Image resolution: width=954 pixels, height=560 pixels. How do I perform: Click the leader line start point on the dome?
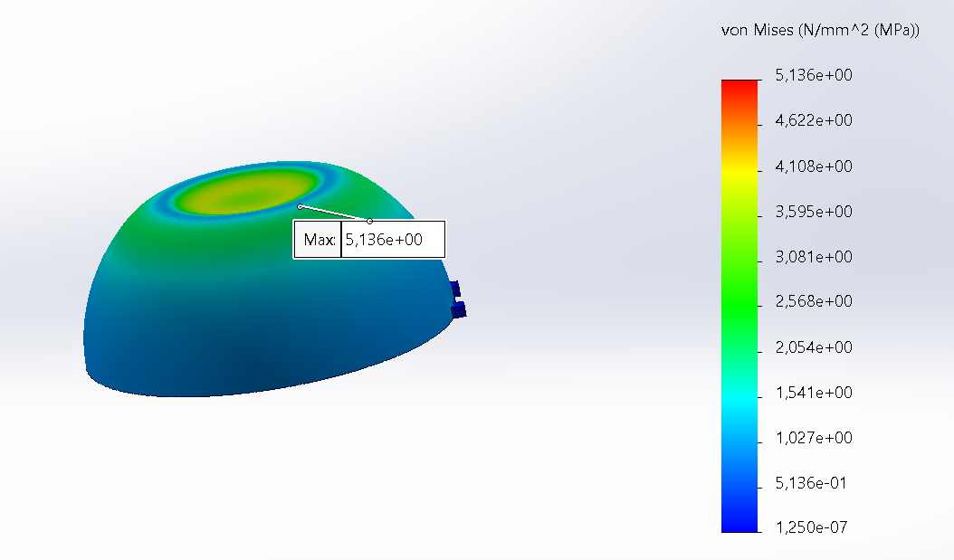point(300,206)
